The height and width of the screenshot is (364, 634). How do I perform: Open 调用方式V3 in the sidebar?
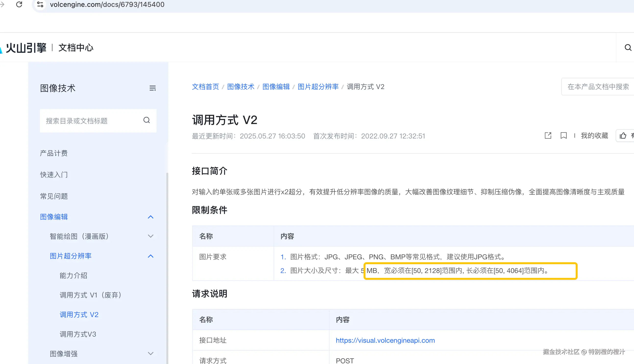(x=78, y=334)
